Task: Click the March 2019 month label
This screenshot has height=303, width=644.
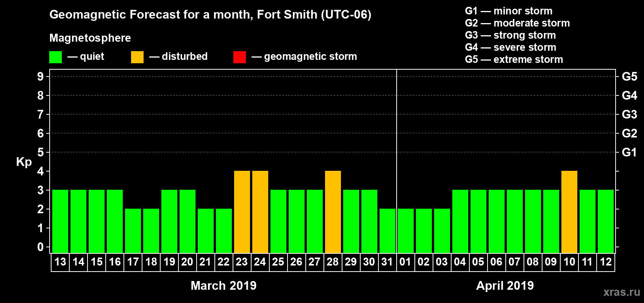Action: pyautogui.click(x=224, y=286)
